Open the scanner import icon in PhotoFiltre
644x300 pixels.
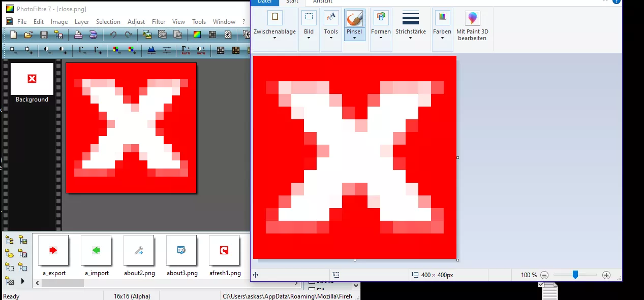pyautogui.click(x=93, y=35)
